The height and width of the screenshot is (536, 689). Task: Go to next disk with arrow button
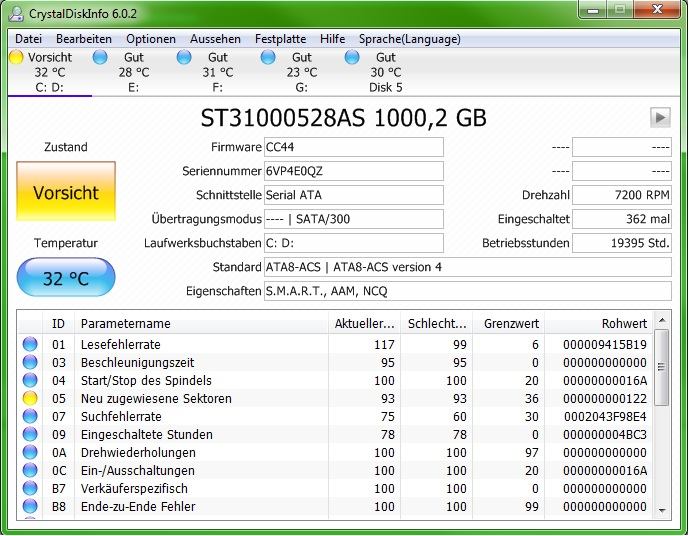point(660,117)
